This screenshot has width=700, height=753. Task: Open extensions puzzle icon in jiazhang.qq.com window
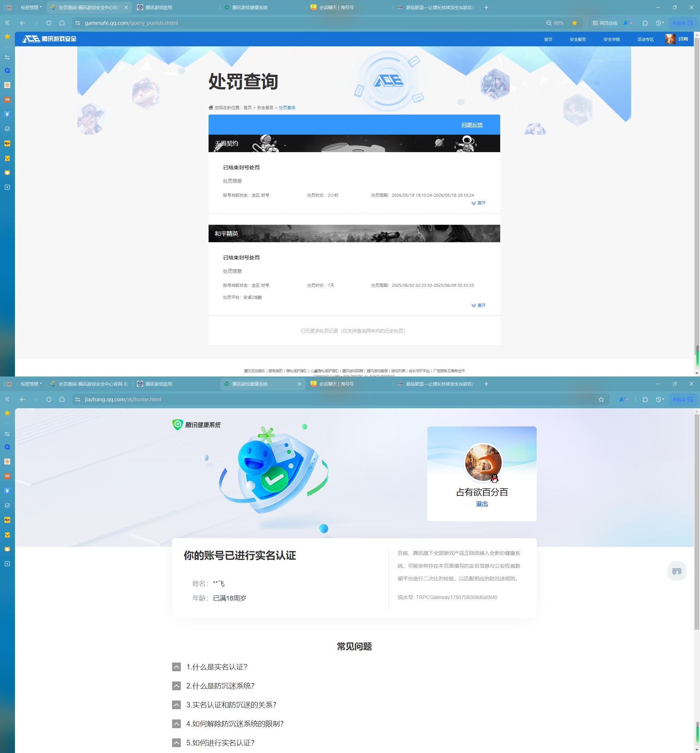pos(645,399)
